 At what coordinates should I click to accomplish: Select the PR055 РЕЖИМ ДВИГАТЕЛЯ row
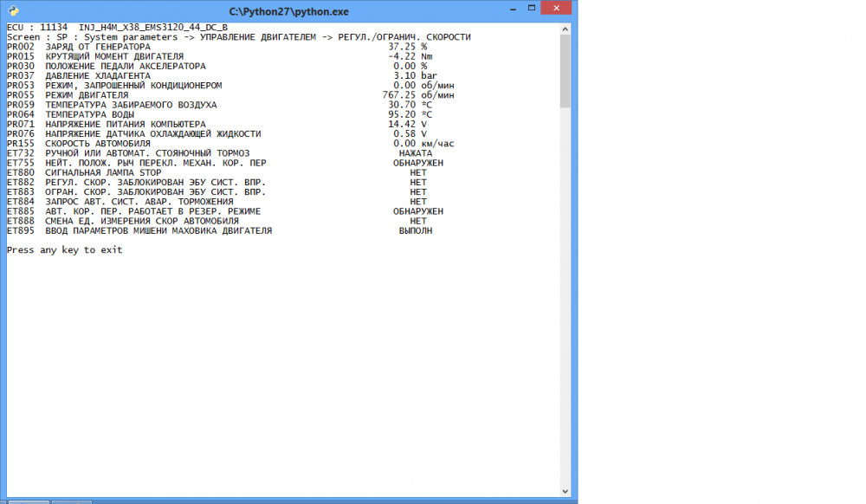(230, 95)
